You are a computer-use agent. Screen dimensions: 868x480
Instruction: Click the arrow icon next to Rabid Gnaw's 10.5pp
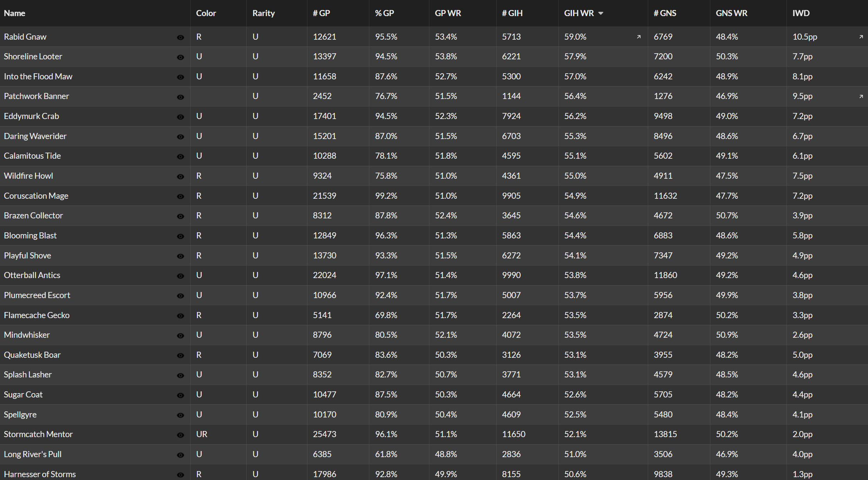[x=861, y=37]
